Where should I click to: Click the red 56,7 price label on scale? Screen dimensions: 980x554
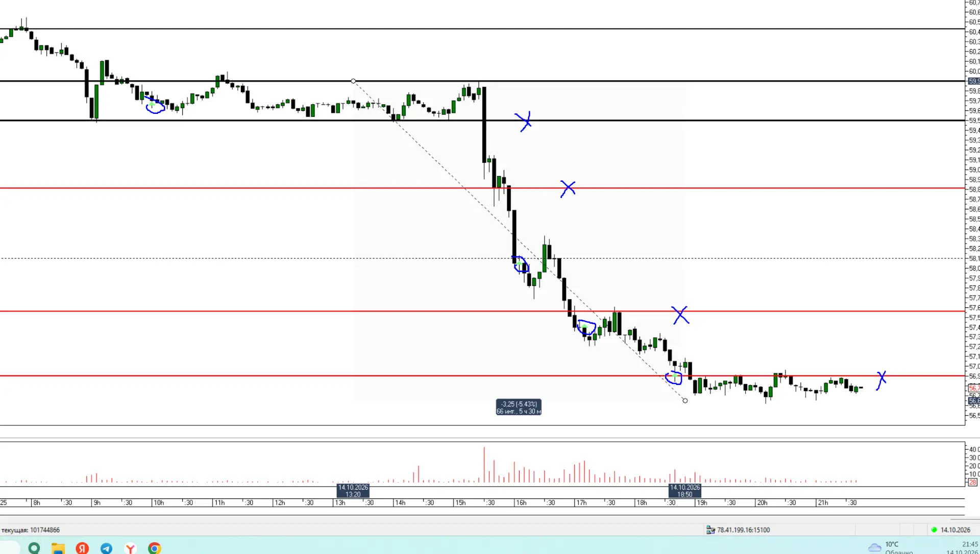[974, 388]
